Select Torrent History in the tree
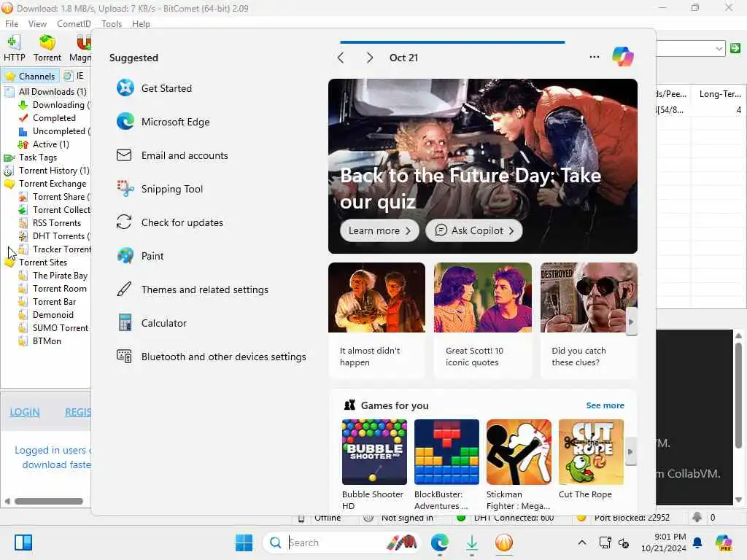 click(54, 171)
